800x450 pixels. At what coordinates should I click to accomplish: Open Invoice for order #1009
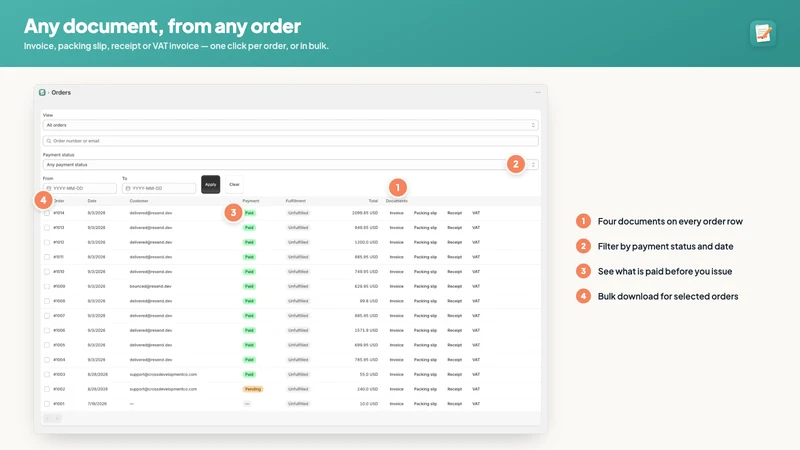396,287
